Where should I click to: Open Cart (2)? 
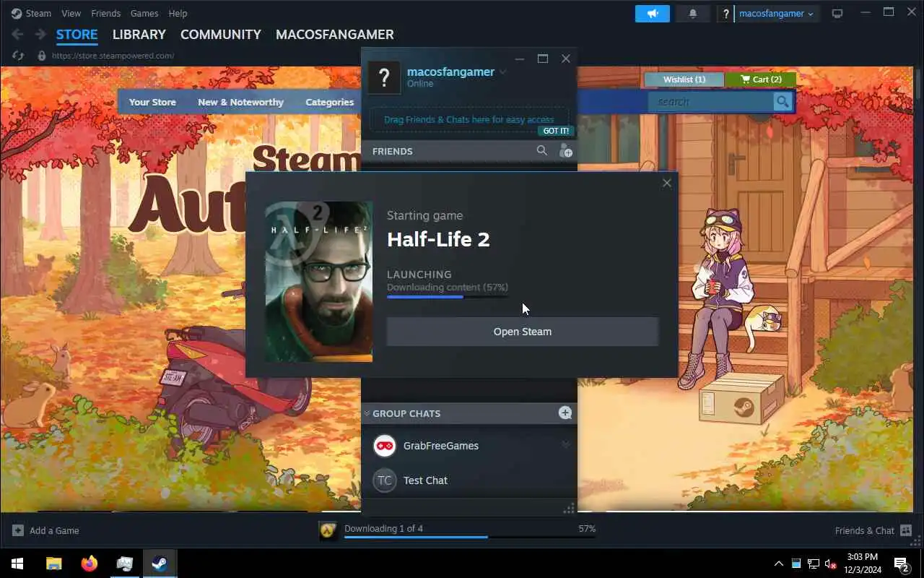761,79
